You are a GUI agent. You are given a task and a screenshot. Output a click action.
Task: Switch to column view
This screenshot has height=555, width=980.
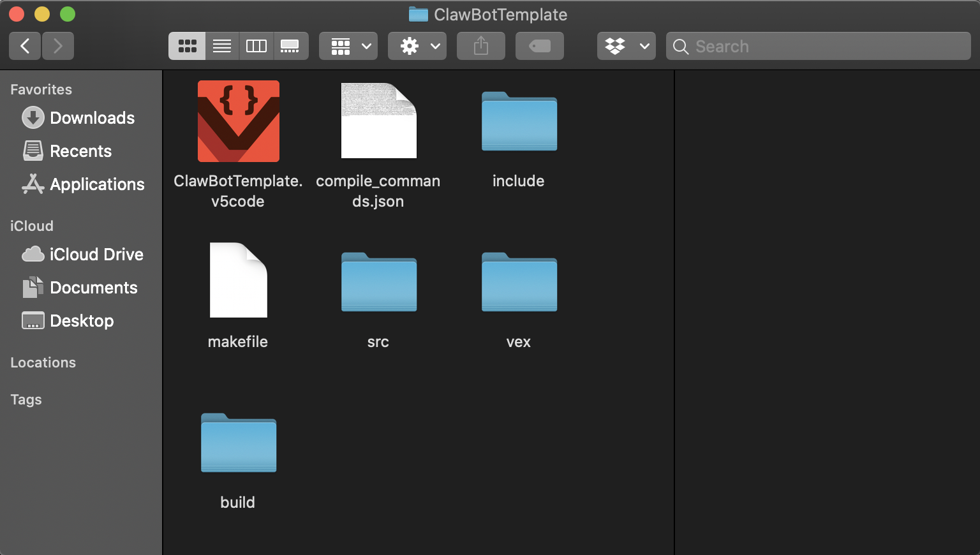(256, 46)
